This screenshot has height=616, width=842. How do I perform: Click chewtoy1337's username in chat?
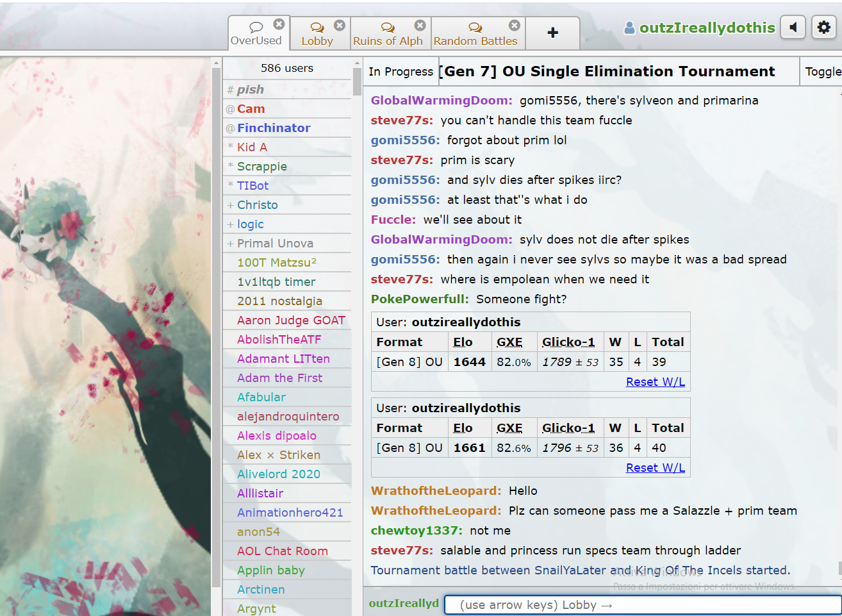pos(417,530)
